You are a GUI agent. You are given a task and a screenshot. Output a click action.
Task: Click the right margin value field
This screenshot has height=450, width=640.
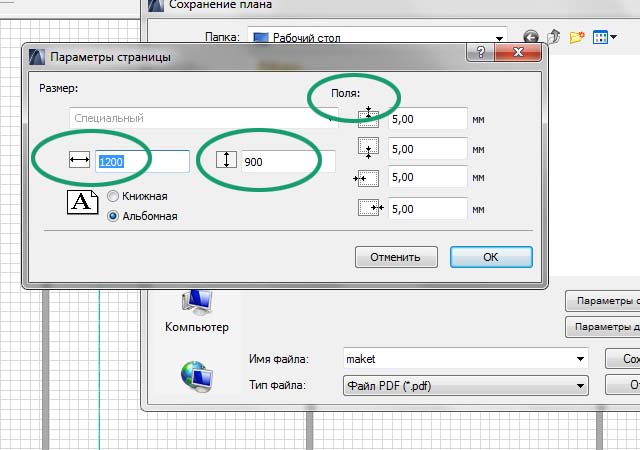[427, 209]
